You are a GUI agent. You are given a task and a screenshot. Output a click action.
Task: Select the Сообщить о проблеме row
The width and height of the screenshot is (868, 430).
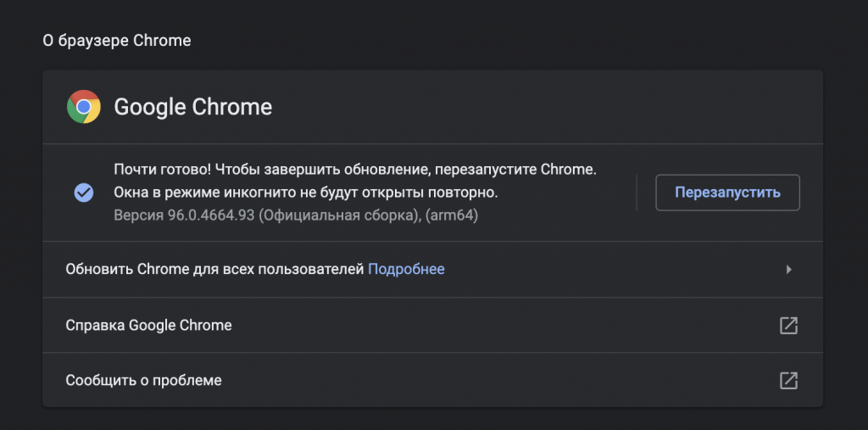click(143, 381)
